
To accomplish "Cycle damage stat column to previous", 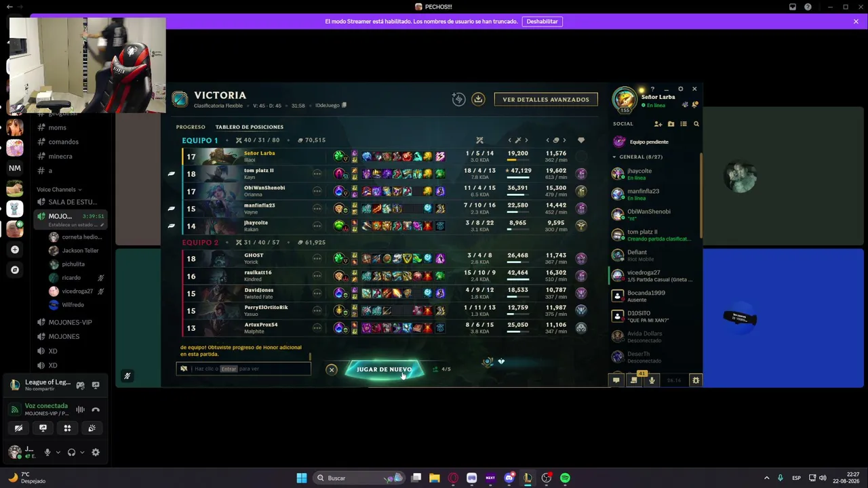I will 510,140.
